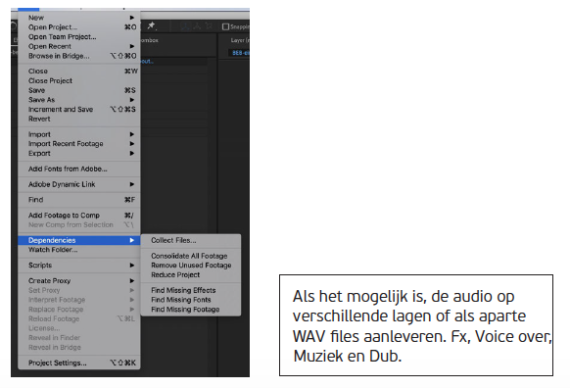Open the Export submenu
The height and width of the screenshot is (388, 570).
coord(79,153)
